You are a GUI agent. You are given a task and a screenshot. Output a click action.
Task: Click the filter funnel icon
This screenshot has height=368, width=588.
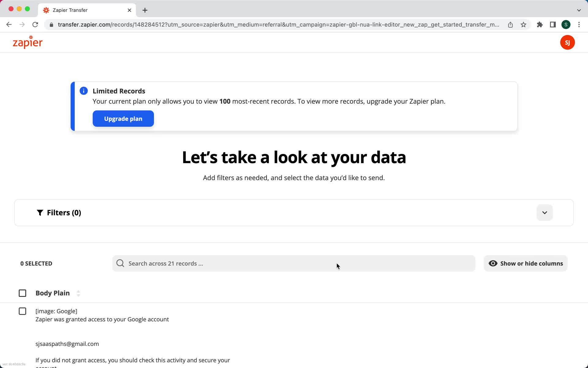[40, 213]
